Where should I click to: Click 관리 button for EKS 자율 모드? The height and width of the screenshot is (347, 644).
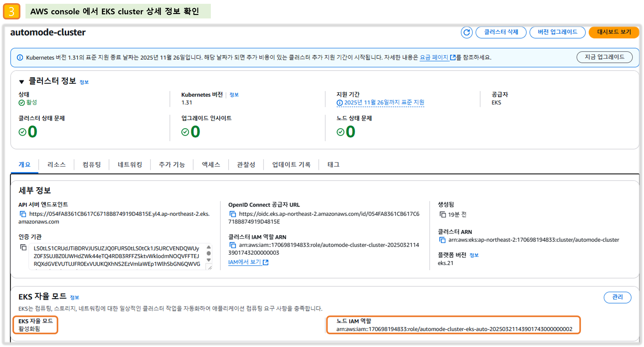617,297
